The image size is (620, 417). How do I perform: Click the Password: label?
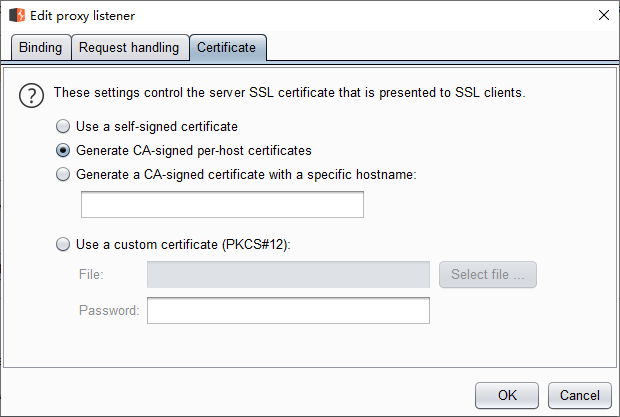(109, 311)
